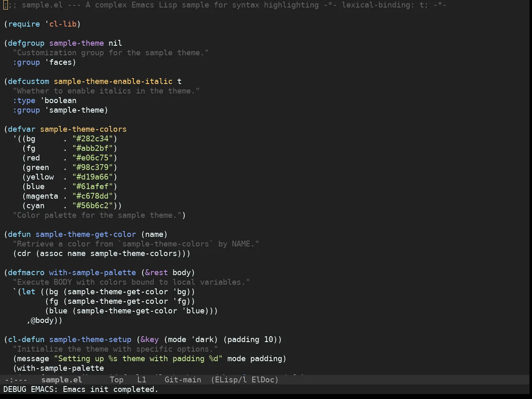Click with-sample-palette macro name after defmacro
532x399 pixels.
pyautogui.click(x=93, y=273)
